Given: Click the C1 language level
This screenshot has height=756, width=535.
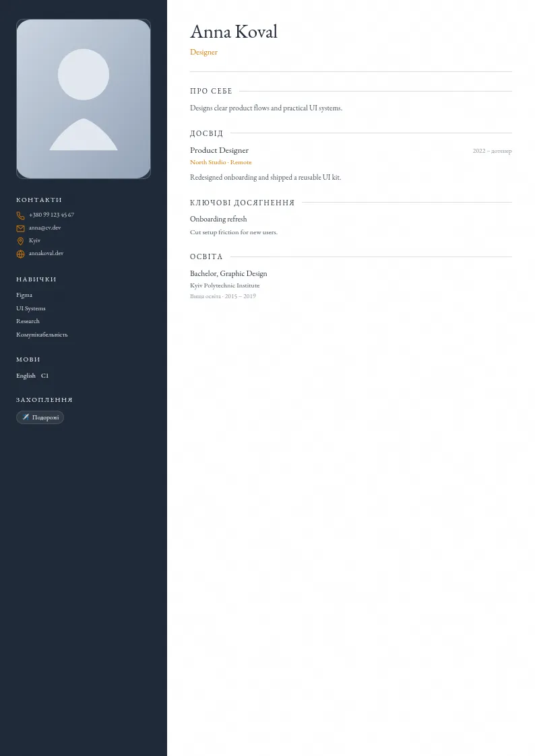Looking at the screenshot, I should coord(45,376).
